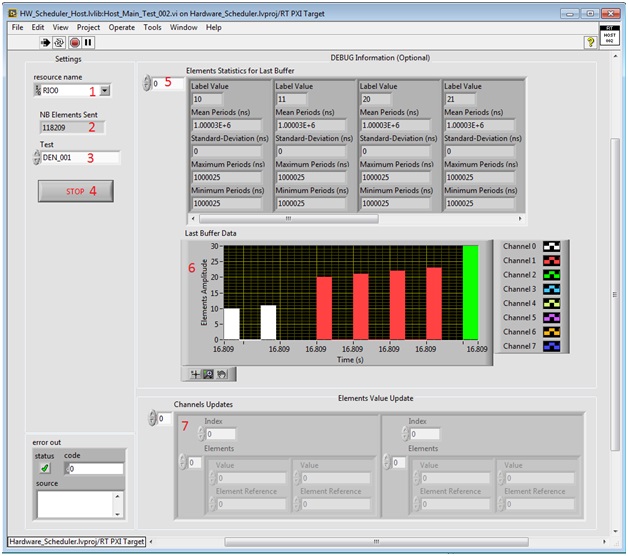Click the Abort Execution red button
628x556 pixels.
point(74,42)
